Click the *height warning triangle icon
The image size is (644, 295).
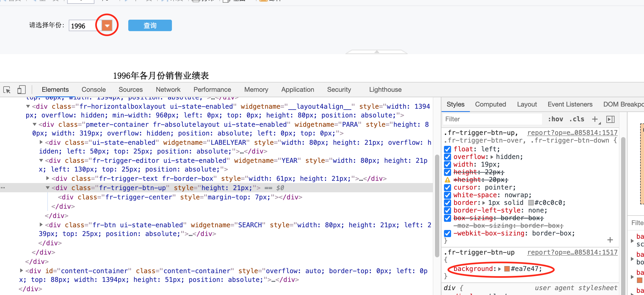[x=447, y=180]
